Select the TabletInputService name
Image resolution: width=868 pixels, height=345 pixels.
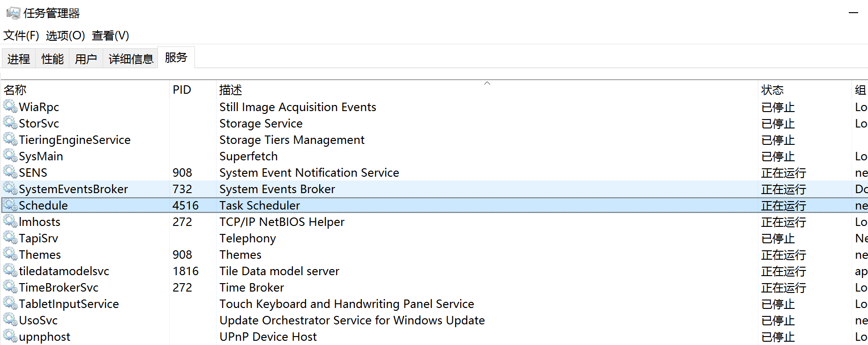[69, 304]
